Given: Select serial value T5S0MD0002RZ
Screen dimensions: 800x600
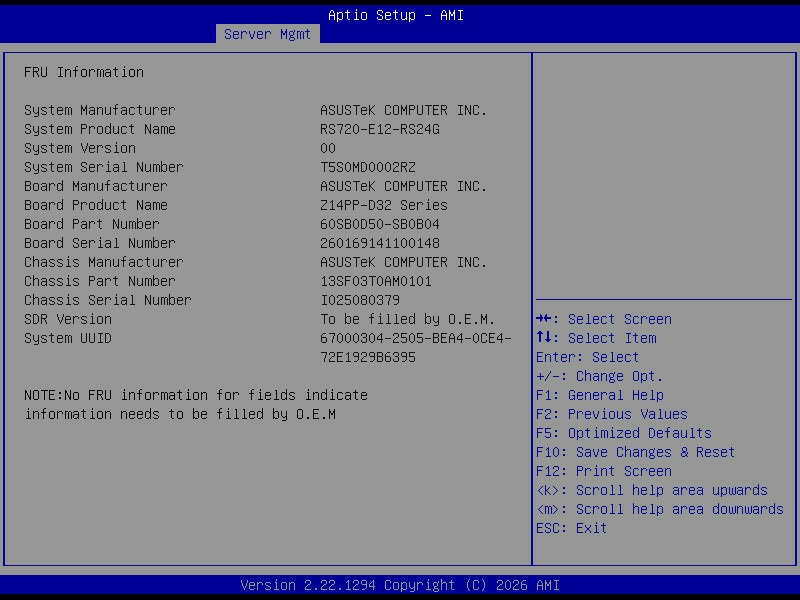Looking at the screenshot, I should 368,167.
